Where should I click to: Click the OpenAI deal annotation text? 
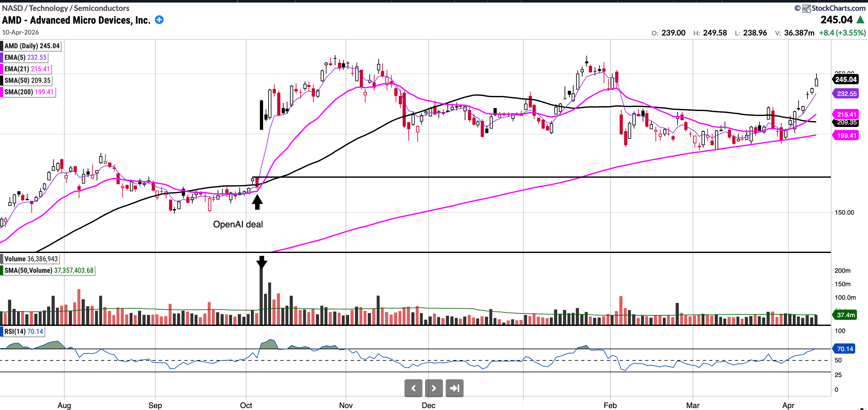coord(237,224)
